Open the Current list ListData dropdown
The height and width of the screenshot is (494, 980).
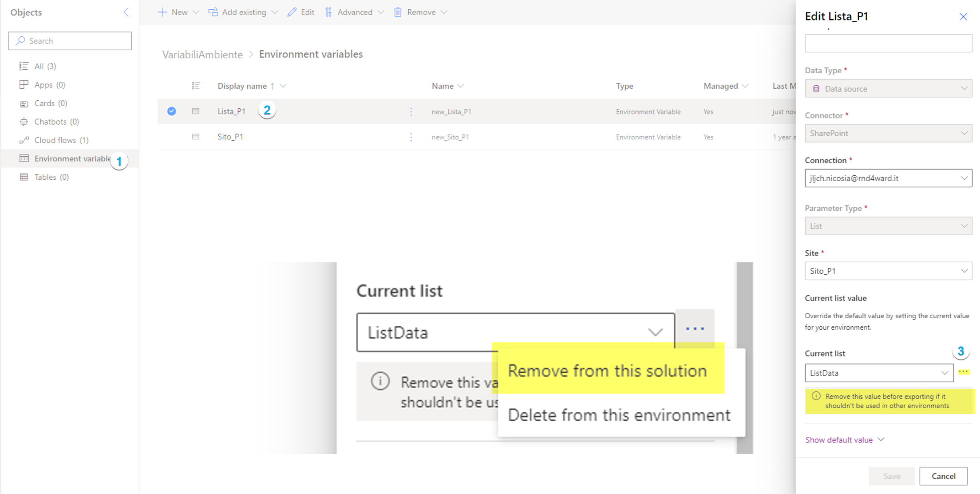(x=879, y=373)
